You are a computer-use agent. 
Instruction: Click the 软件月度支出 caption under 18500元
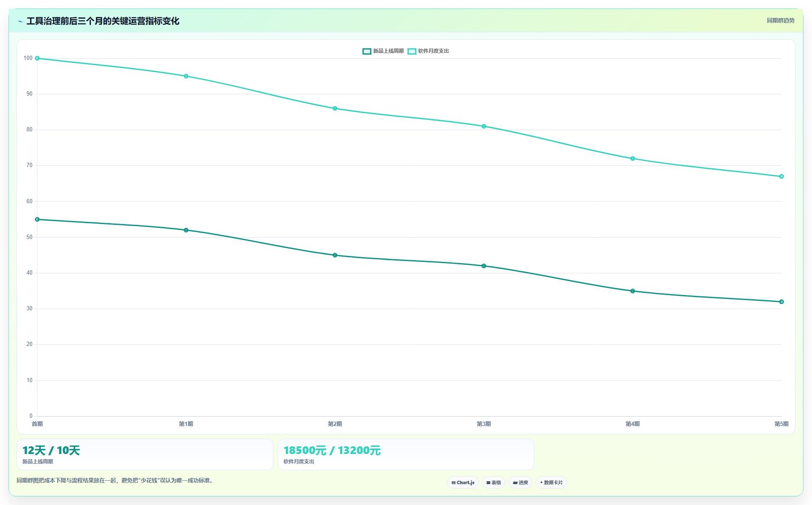(299, 462)
